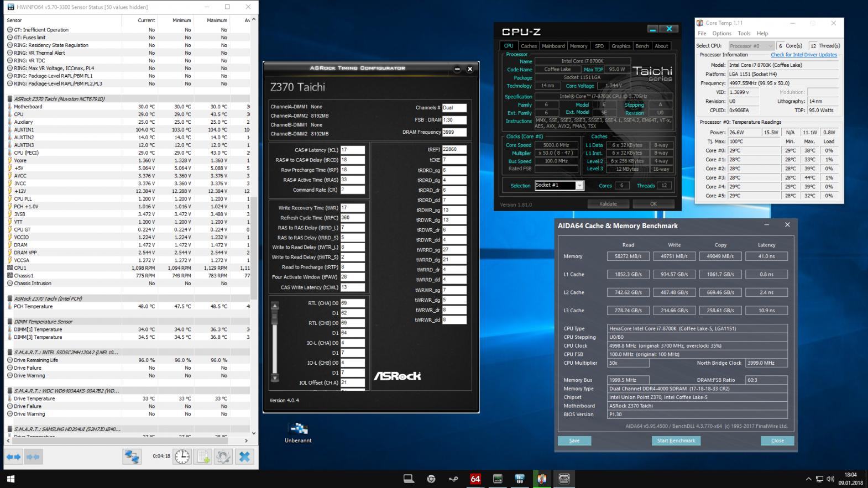
Task: Click the Refresh Cycle Time (tRFC) field
Action: pos(353,218)
